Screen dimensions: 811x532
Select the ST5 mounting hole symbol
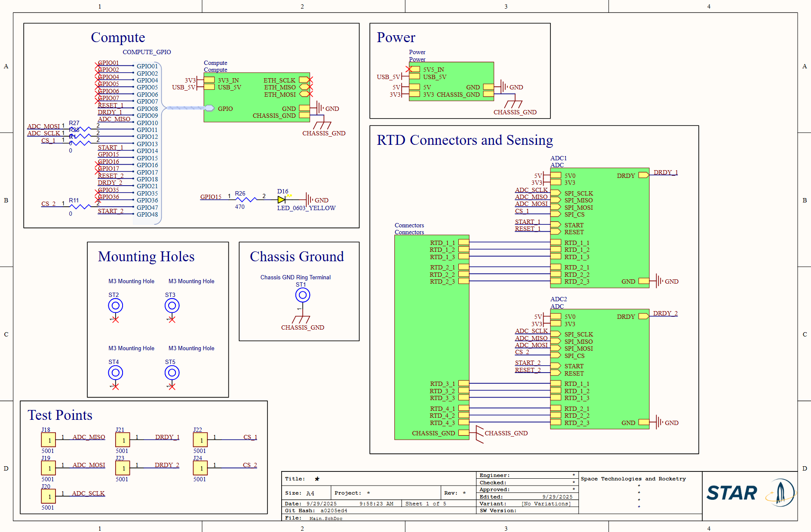[x=172, y=373]
